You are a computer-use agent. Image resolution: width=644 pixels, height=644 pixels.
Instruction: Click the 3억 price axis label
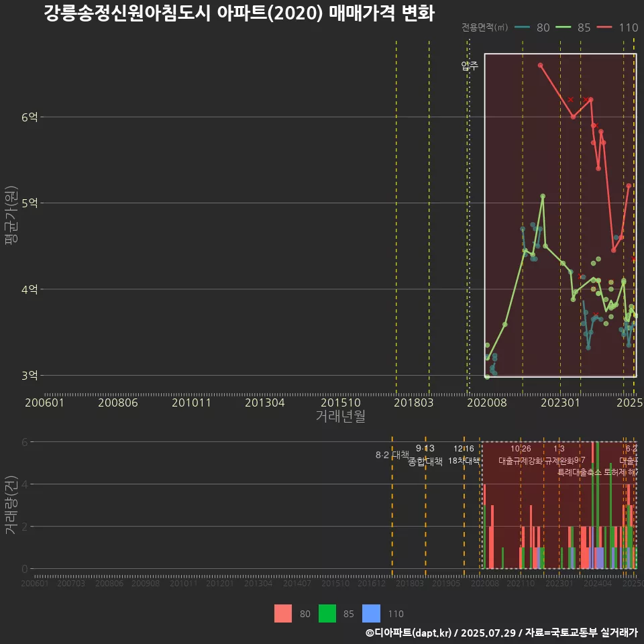point(30,376)
